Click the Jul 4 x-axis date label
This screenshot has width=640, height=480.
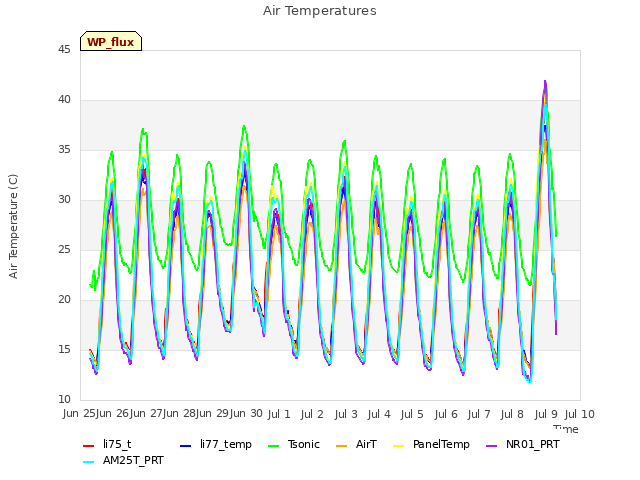point(379,414)
